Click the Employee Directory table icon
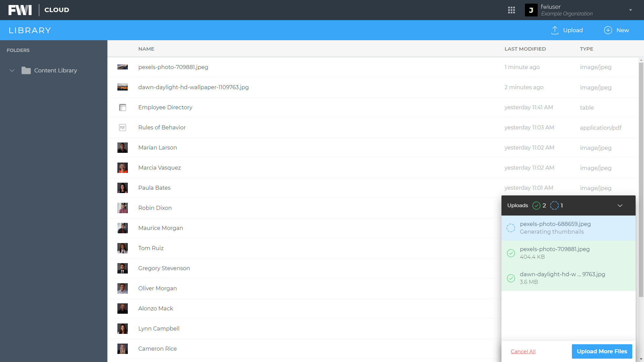The image size is (644, 362). (x=122, y=107)
